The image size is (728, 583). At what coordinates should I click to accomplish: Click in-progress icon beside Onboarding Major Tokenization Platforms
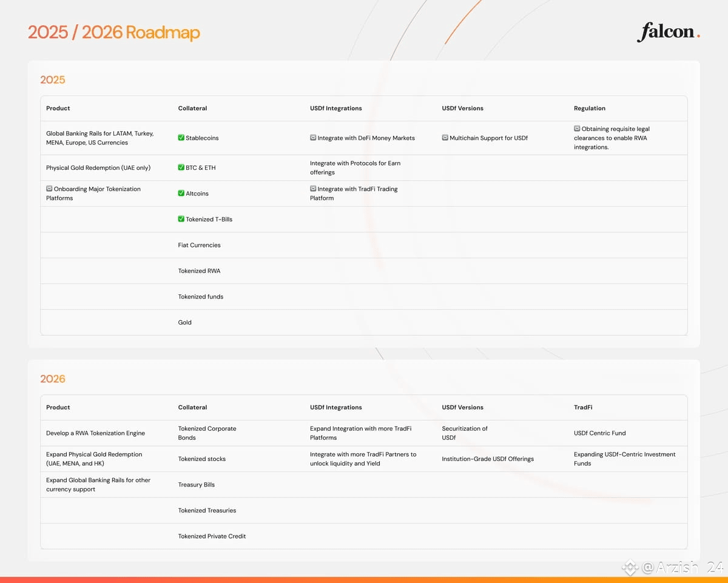tap(49, 189)
